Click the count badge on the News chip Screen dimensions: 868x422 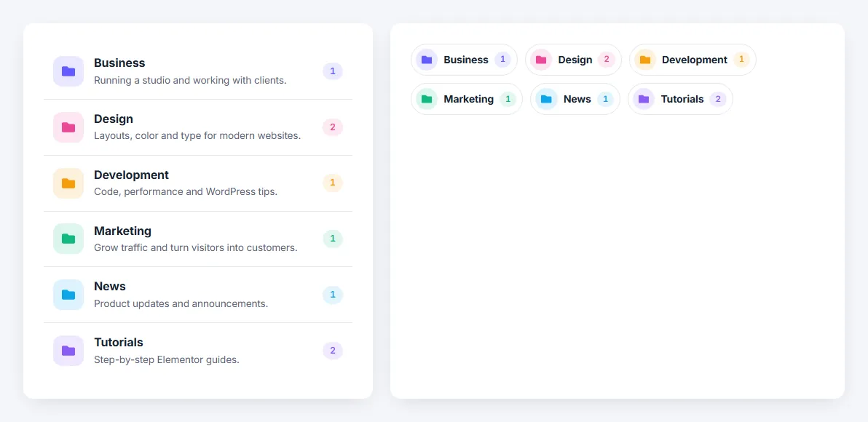(606, 99)
